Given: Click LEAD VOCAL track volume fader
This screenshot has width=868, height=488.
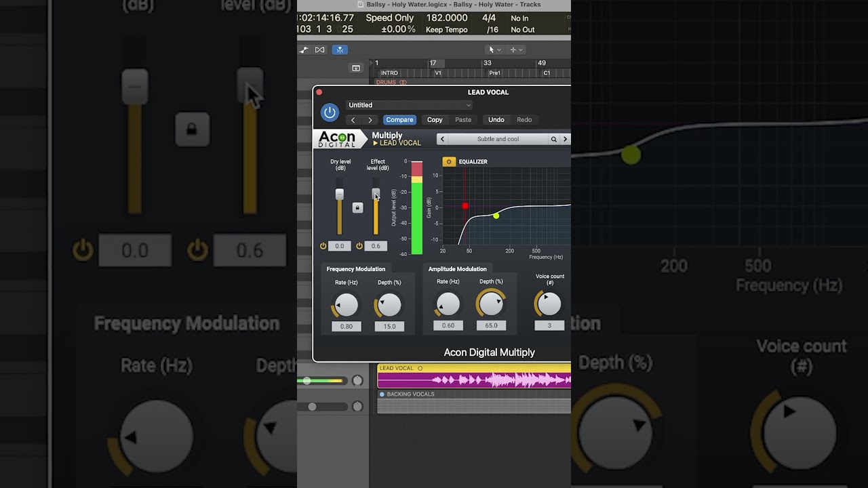Looking at the screenshot, I should click(x=307, y=381).
